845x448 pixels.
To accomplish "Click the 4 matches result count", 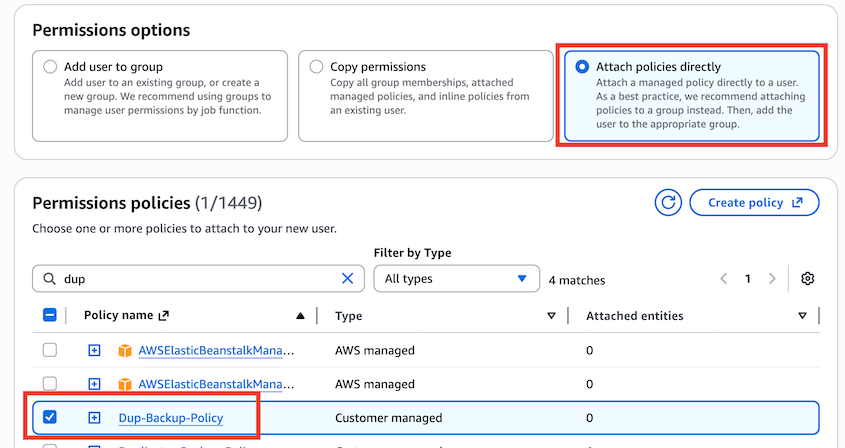I will pyautogui.click(x=577, y=280).
